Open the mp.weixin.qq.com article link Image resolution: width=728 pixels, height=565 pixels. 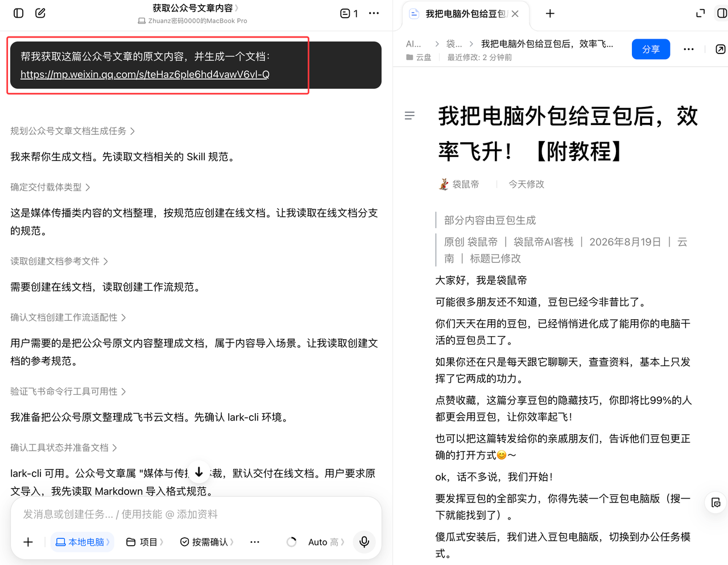[145, 75]
